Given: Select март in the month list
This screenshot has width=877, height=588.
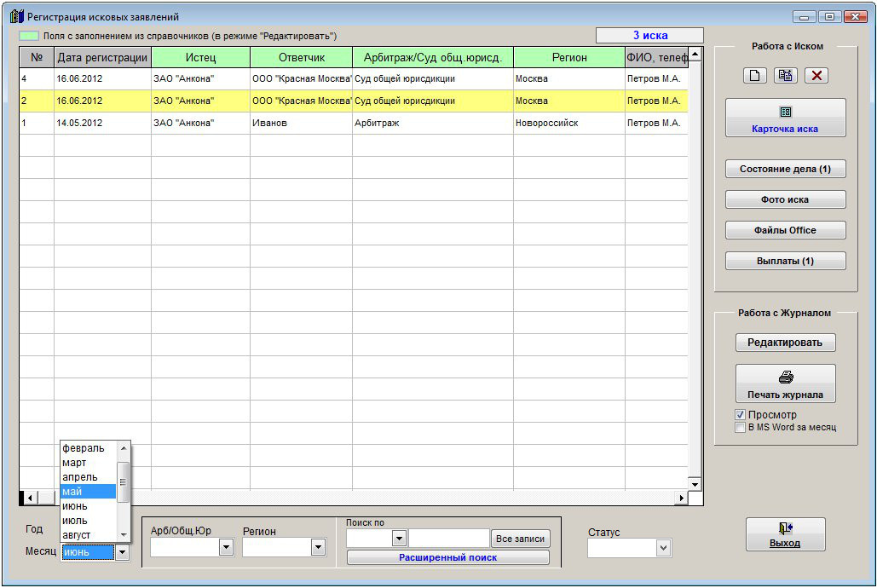Looking at the screenshot, I should coord(89,463).
